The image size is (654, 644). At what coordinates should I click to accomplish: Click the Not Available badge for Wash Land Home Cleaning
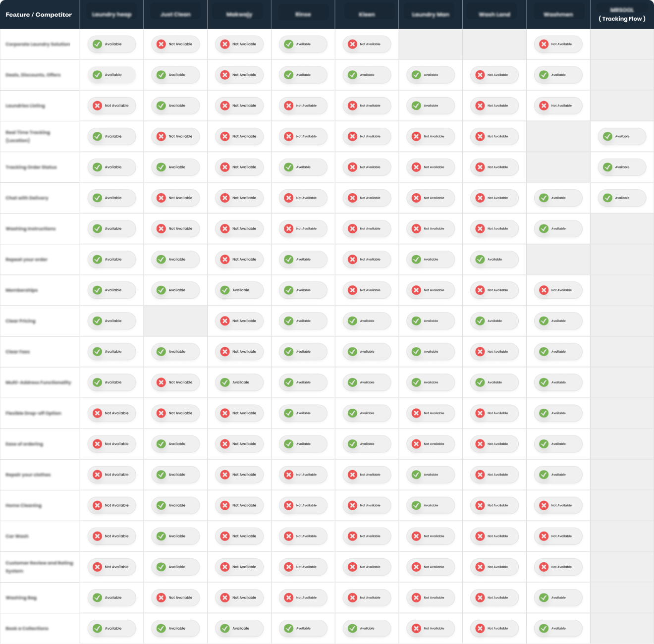[x=494, y=505]
